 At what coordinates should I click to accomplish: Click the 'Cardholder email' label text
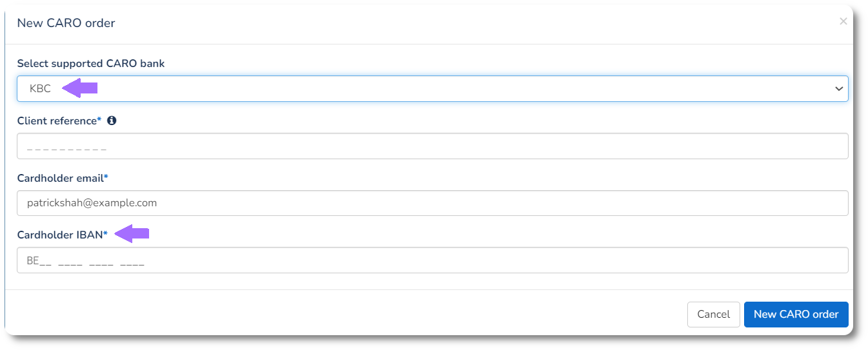59,178
